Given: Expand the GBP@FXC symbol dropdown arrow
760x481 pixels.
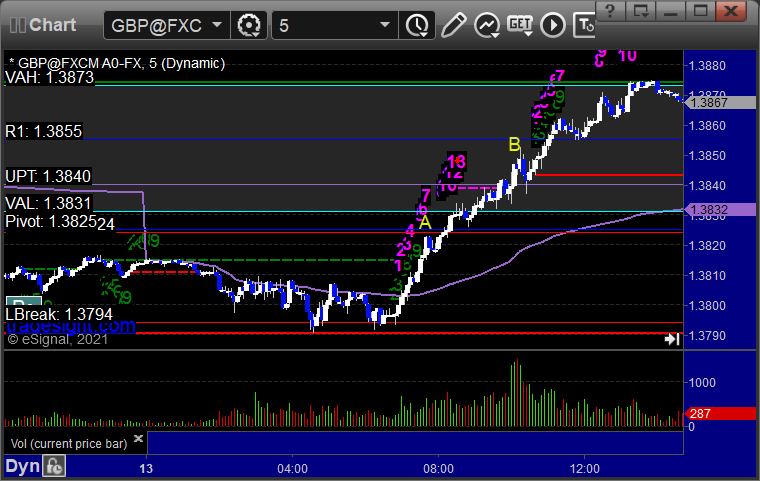Looking at the screenshot, I should tap(217, 24).
